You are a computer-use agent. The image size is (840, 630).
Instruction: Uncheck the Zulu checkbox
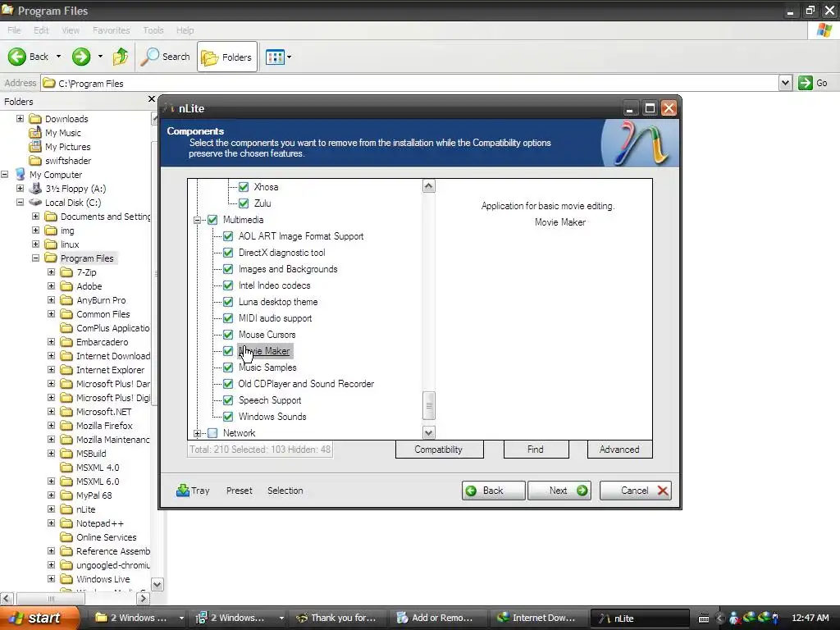(244, 203)
